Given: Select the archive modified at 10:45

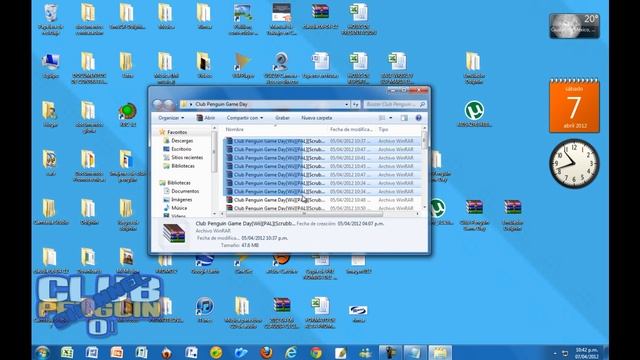Looking at the screenshot, I should coord(322,167).
